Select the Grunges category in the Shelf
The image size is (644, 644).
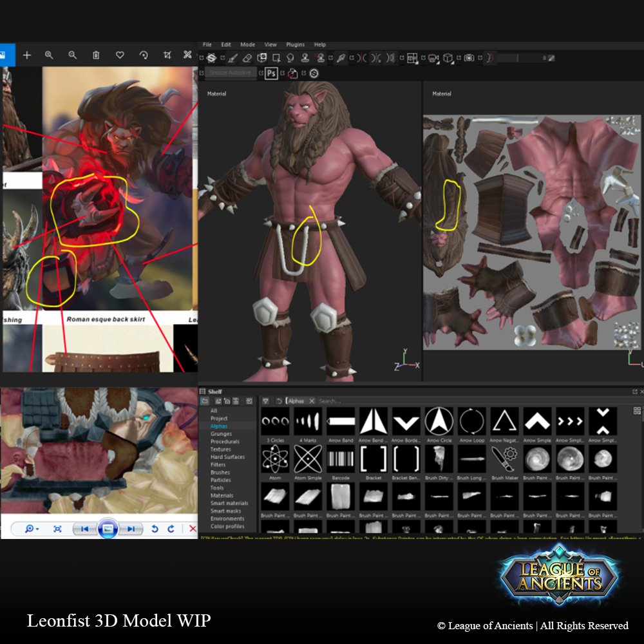tap(222, 434)
